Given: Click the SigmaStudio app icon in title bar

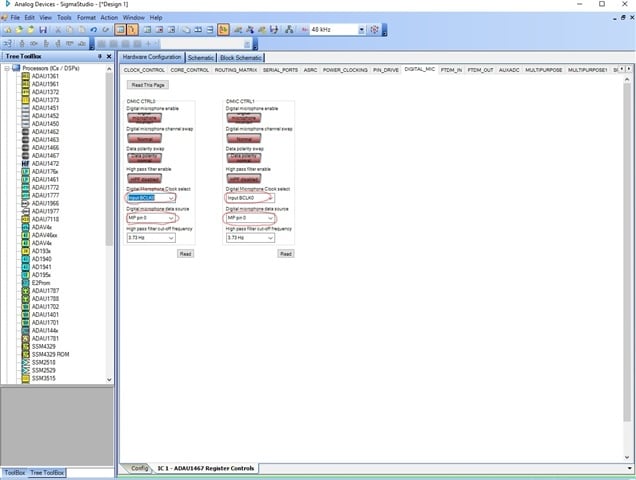Looking at the screenshot, I should pyautogui.click(x=7, y=4).
